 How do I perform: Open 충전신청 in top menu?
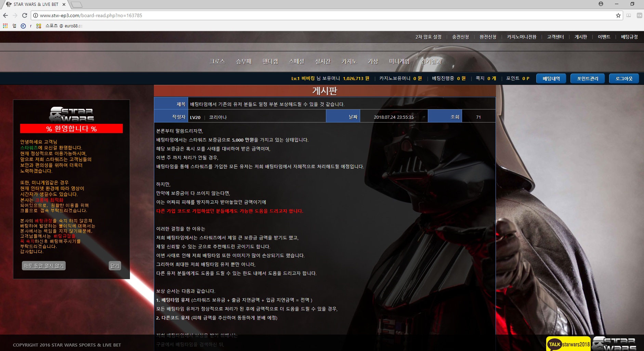[x=461, y=37]
